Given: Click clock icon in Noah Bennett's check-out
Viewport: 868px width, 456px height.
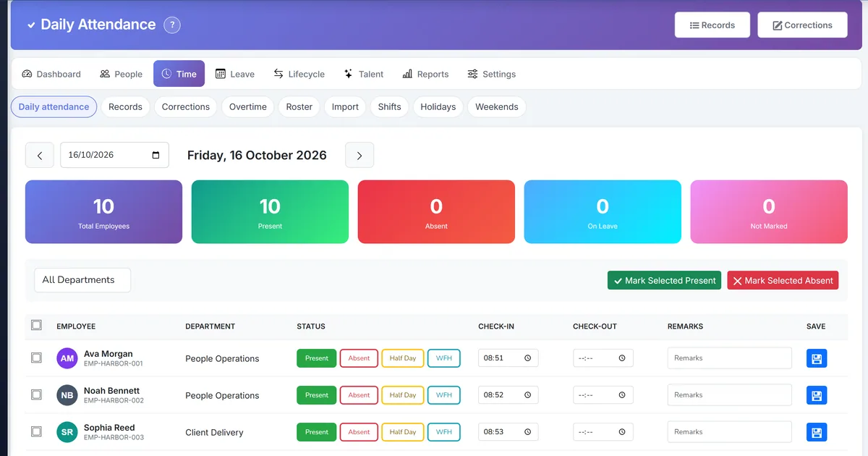Looking at the screenshot, I should [622, 395].
